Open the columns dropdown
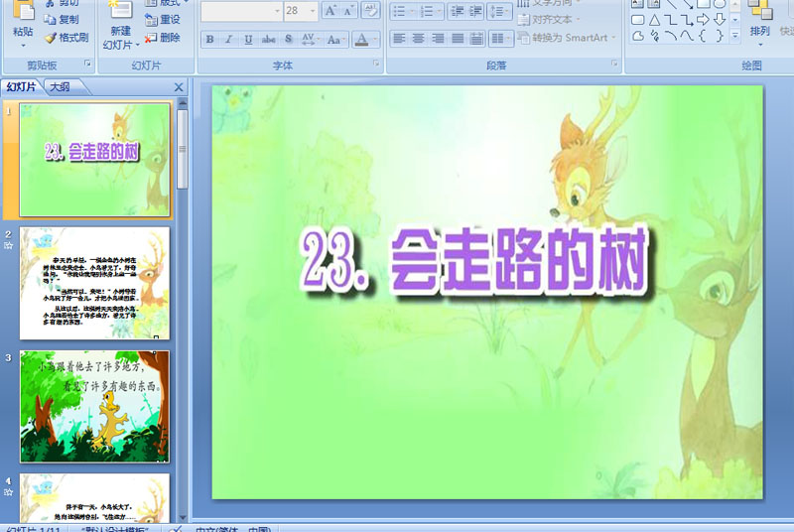The image size is (794, 532). coord(500,39)
